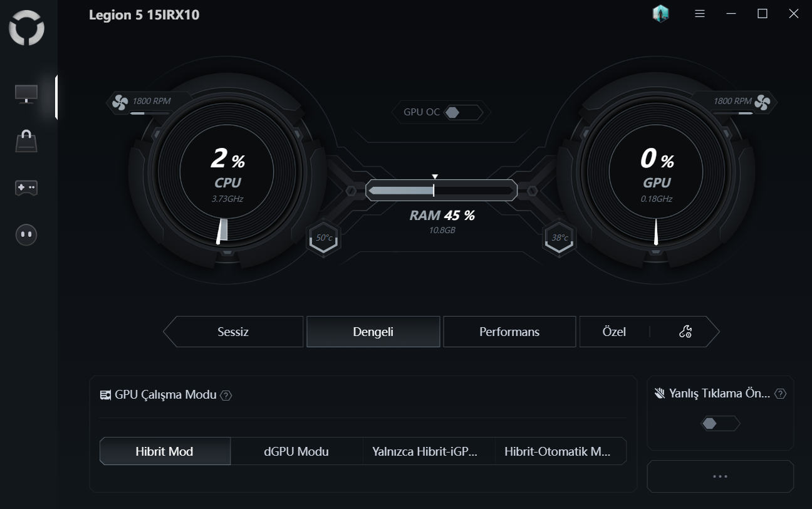Click the fan speed bar under the CPU 1800 RPM
Image resolution: width=812 pixels, height=509 pixels.
point(148,113)
